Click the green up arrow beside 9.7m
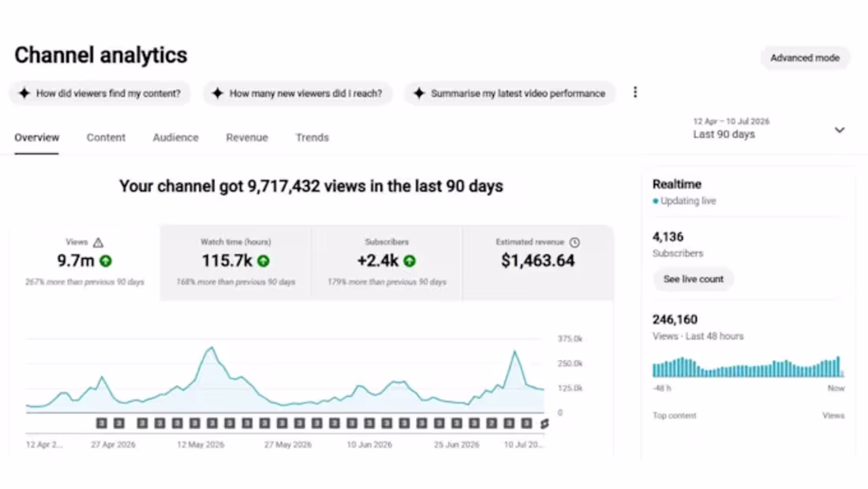Screen dimensions: 868x489 (x=106, y=261)
